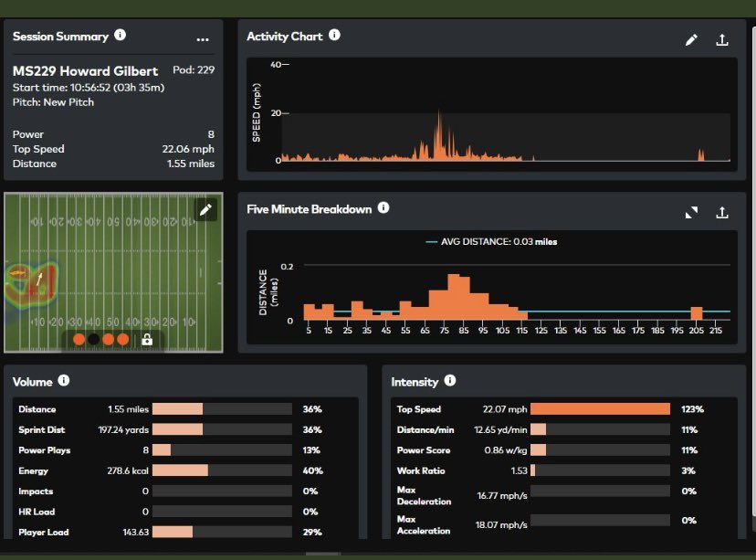Toggle the black heatmap dot
Image resolution: width=756 pixels, height=560 pixels.
[93, 339]
